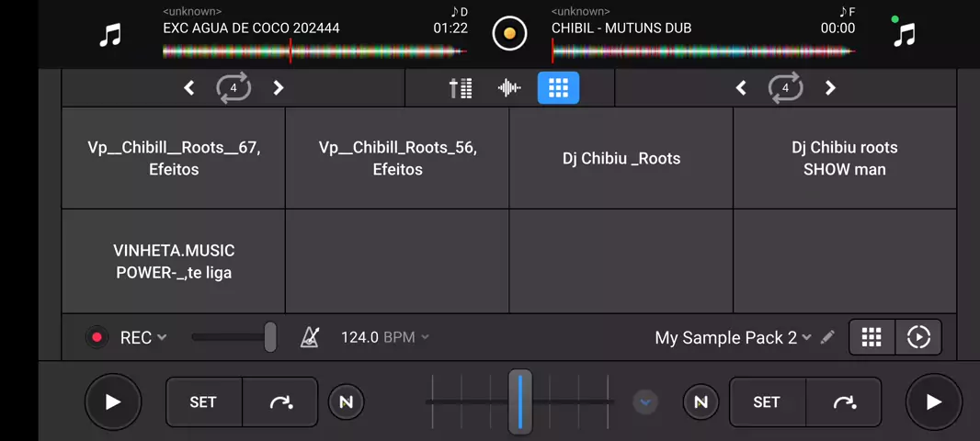Expand the REC dropdown
Image resolution: width=980 pixels, height=441 pixels.
(143, 337)
